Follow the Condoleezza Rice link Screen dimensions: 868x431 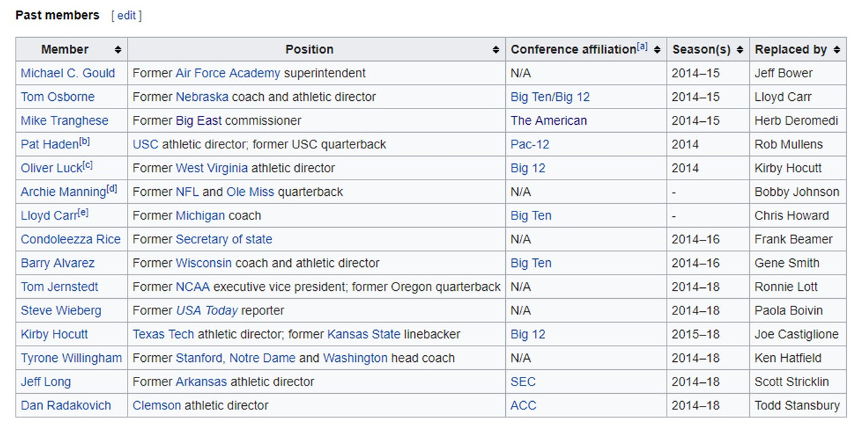[71, 239]
